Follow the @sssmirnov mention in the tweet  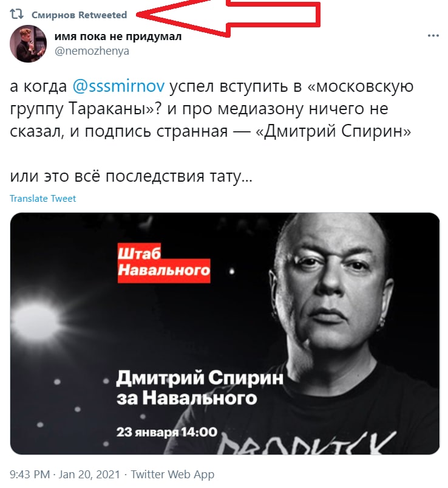tap(118, 86)
